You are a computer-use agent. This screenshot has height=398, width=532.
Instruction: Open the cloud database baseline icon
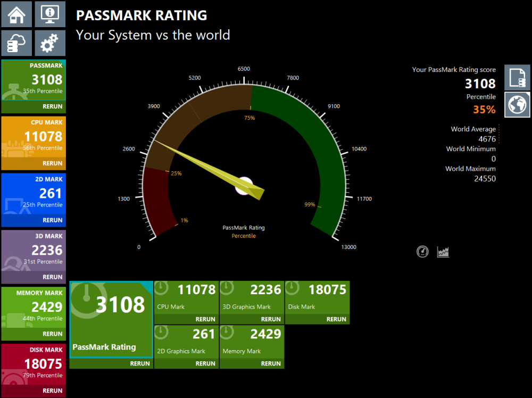point(16,43)
